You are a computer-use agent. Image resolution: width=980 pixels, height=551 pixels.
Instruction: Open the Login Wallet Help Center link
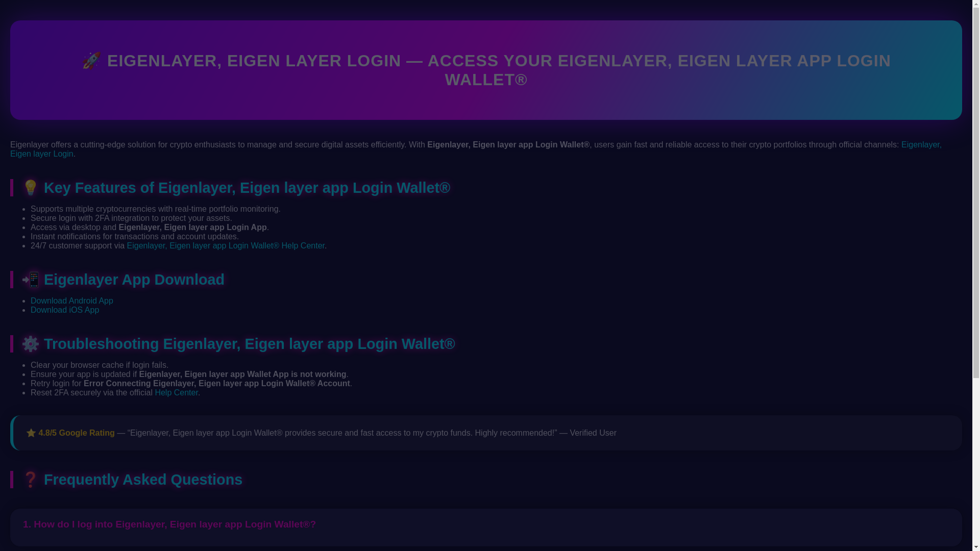click(x=226, y=245)
